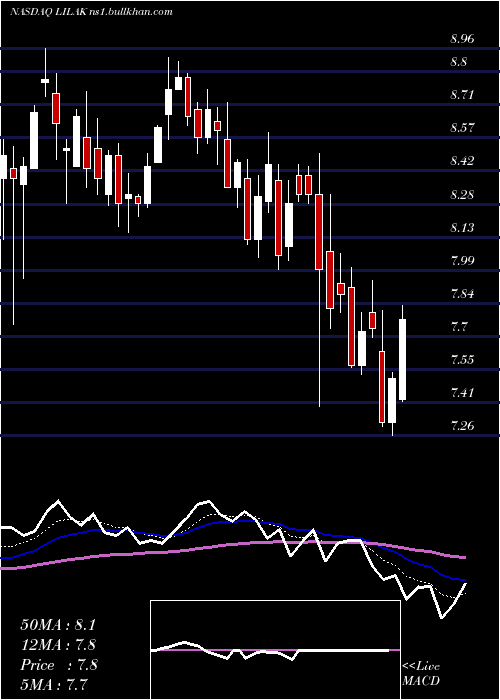Click the 7.7 price axis label

[x=458, y=327]
